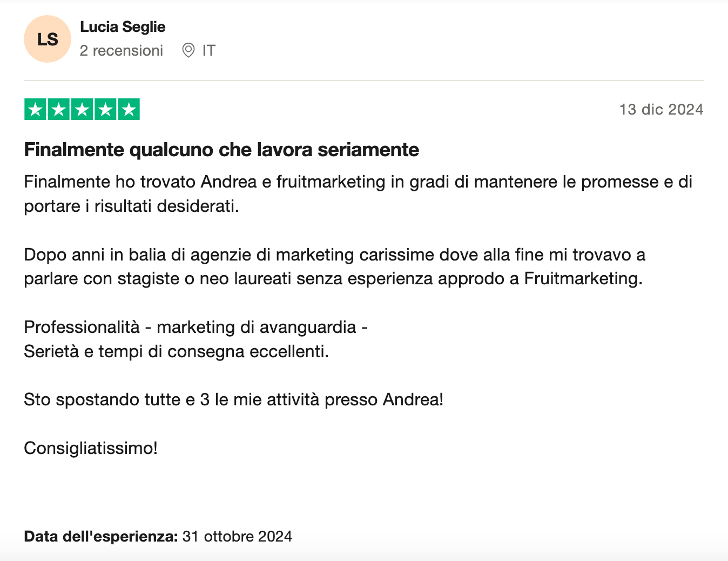Click the fourth green star

tap(105, 109)
